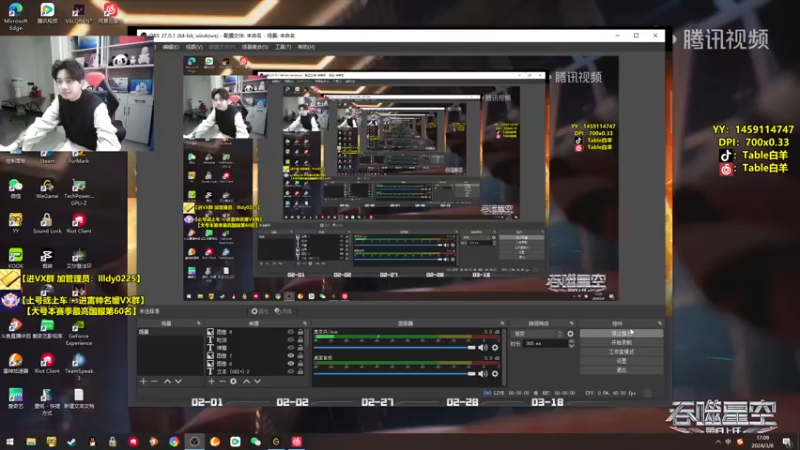Open GeForce Experience desktop shortcut

pyautogui.click(x=79, y=333)
